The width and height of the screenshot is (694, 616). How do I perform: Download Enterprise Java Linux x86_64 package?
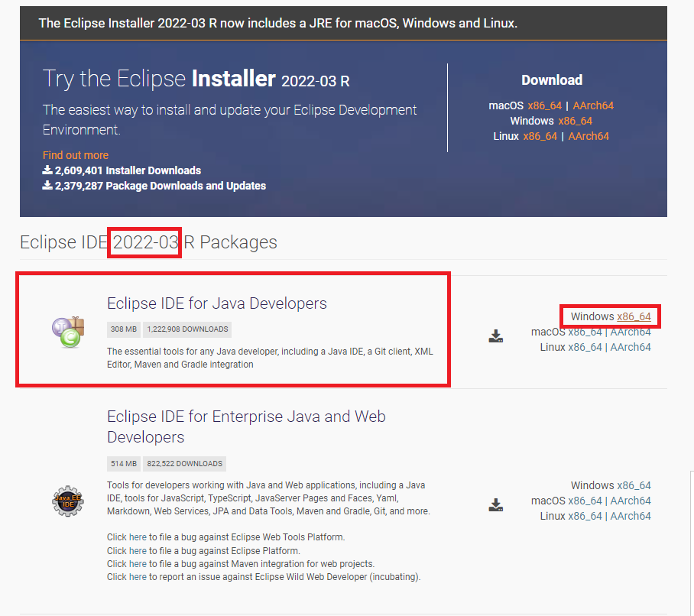click(x=585, y=516)
